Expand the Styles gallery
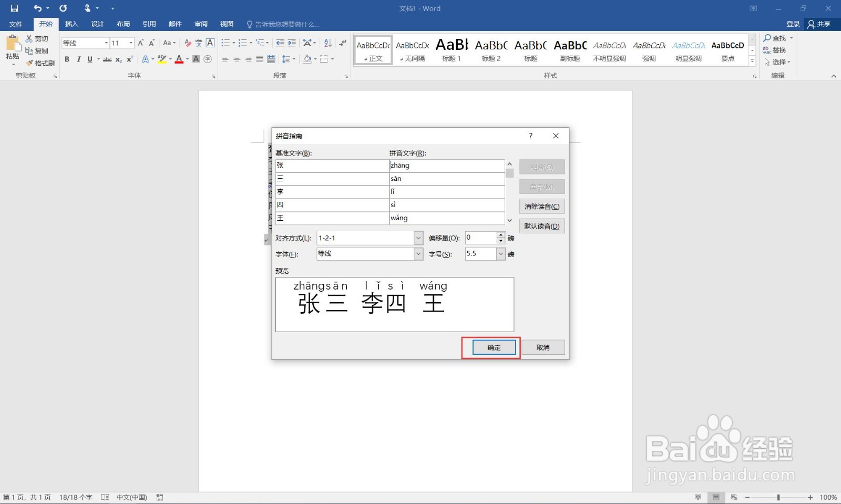Image resolution: width=841 pixels, height=504 pixels. pyautogui.click(x=752, y=61)
